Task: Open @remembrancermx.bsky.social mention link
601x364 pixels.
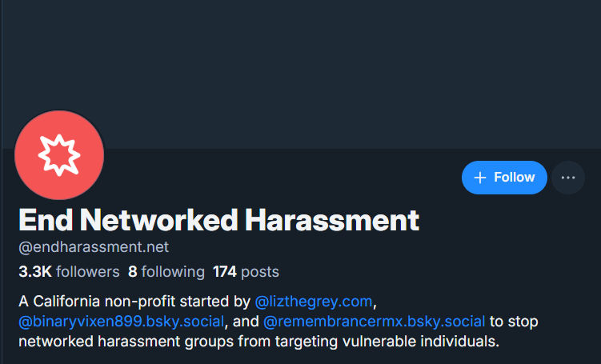Action: point(374,322)
